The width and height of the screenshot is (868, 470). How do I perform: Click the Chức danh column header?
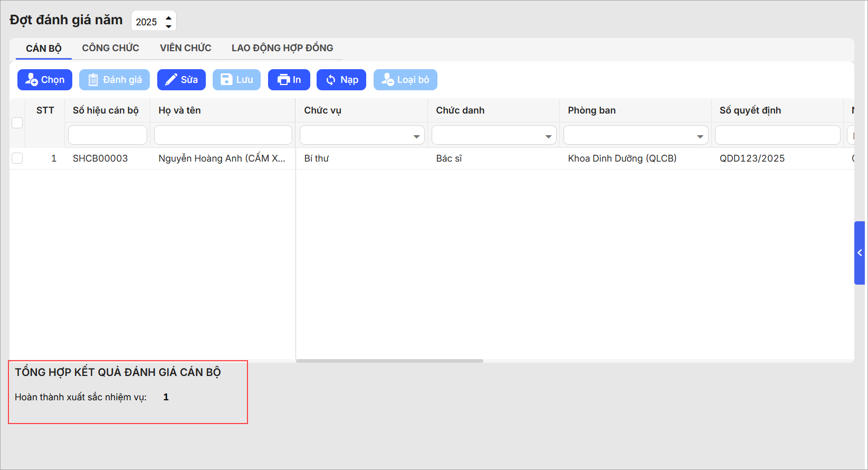460,110
